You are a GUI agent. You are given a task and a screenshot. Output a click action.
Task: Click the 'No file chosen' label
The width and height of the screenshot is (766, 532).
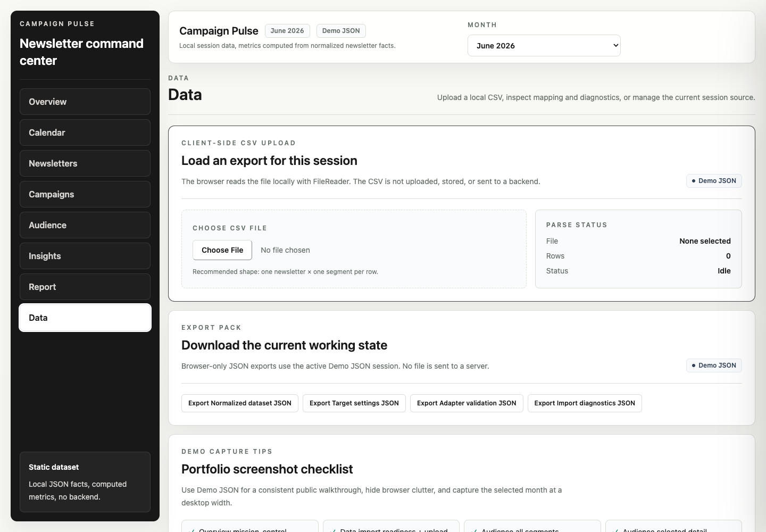pyautogui.click(x=285, y=250)
